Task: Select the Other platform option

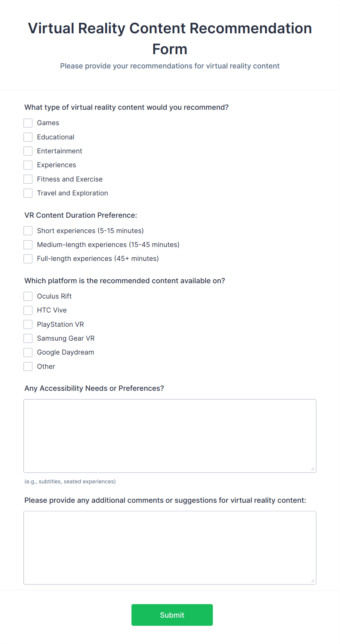Action: 28,366
